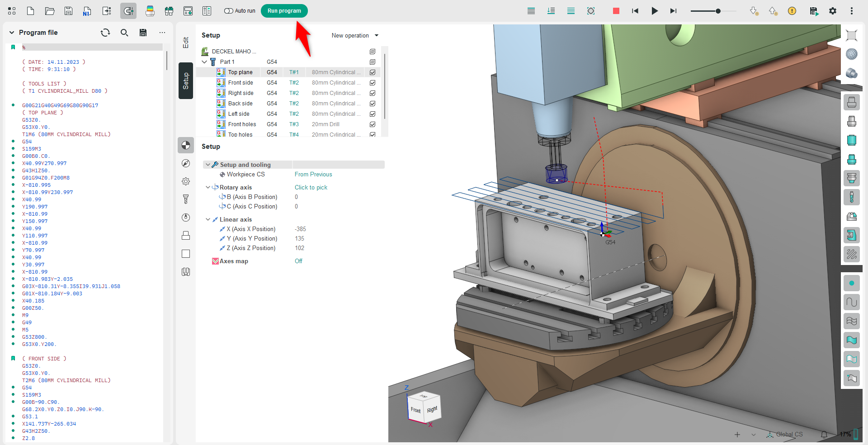Image resolution: width=868 pixels, height=445 pixels.
Task: Open the gear parameters page icon
Action: [x=186, y=181]
